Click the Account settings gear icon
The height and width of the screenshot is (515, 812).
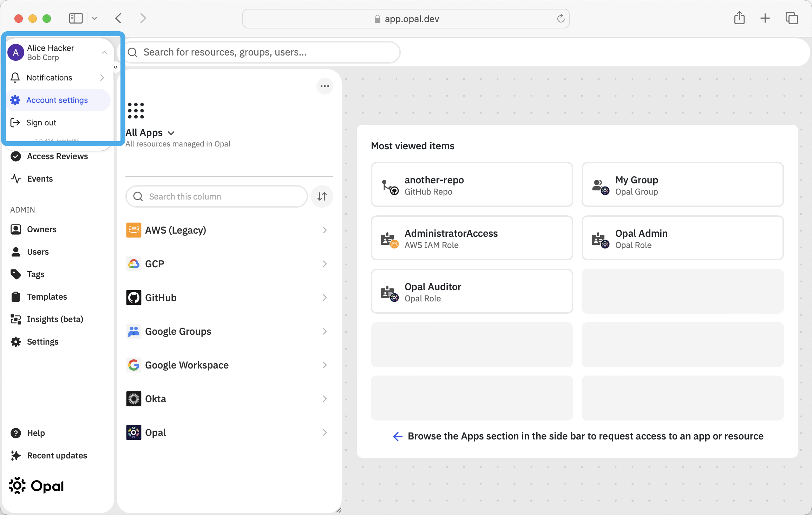tap(15, 100)
